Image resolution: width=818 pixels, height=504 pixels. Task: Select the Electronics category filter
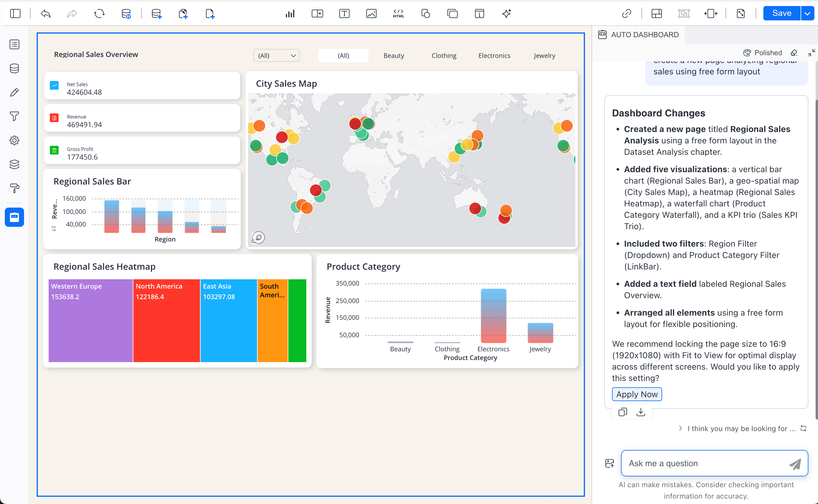pyautogui.click(x=494, y=55)
